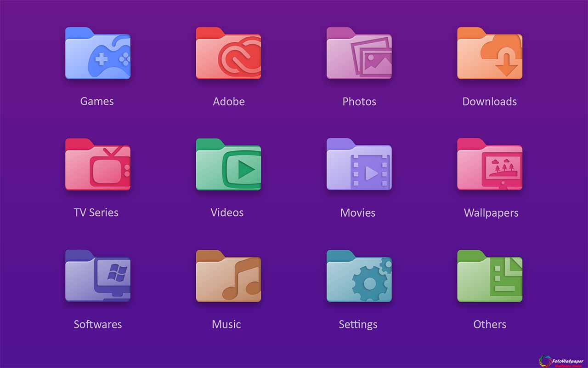Select the "Movies" label
Viewport: 588px width, 368px height.
pos(358,213)
